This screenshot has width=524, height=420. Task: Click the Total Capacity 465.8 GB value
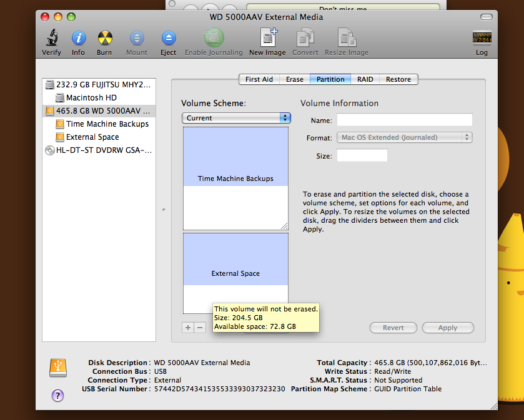(430, 363)
